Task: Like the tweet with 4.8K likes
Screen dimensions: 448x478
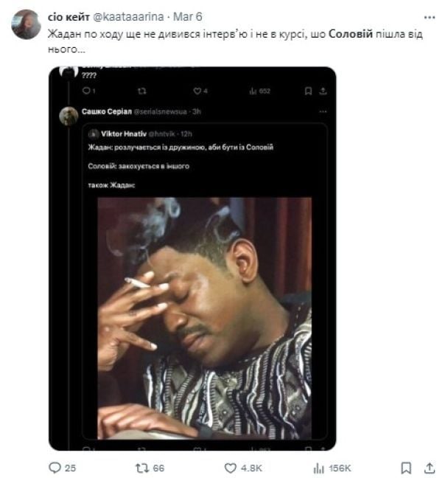Action: [x=230, y=468]
